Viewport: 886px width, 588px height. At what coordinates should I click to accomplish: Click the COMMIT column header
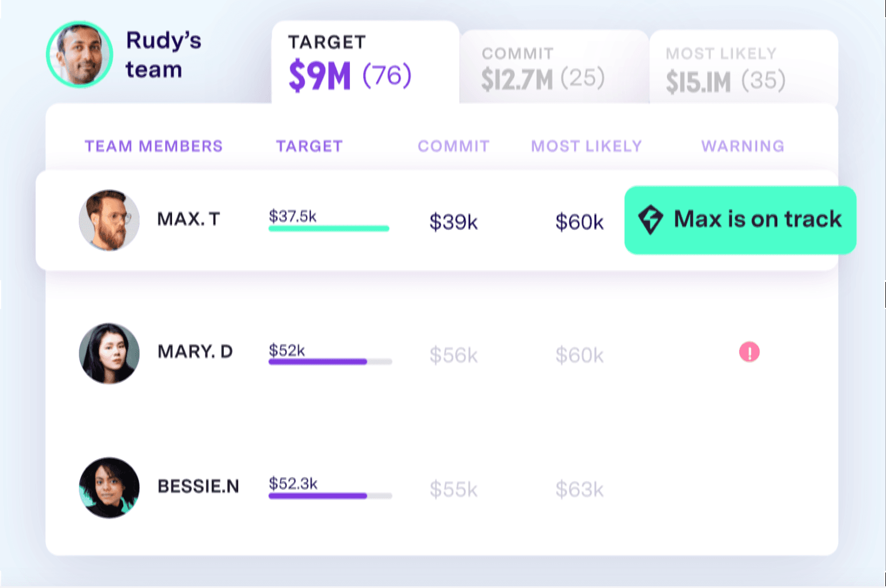453,146
